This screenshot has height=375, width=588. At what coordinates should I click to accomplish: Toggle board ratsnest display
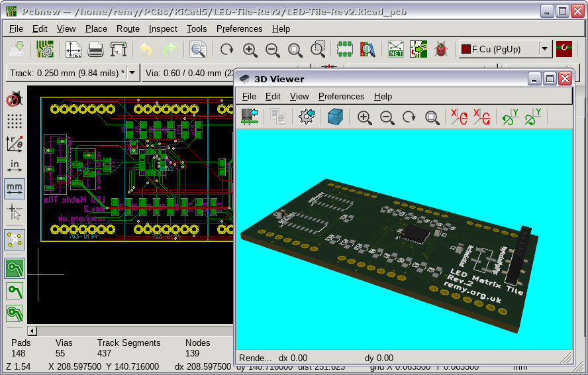(15, 241)
